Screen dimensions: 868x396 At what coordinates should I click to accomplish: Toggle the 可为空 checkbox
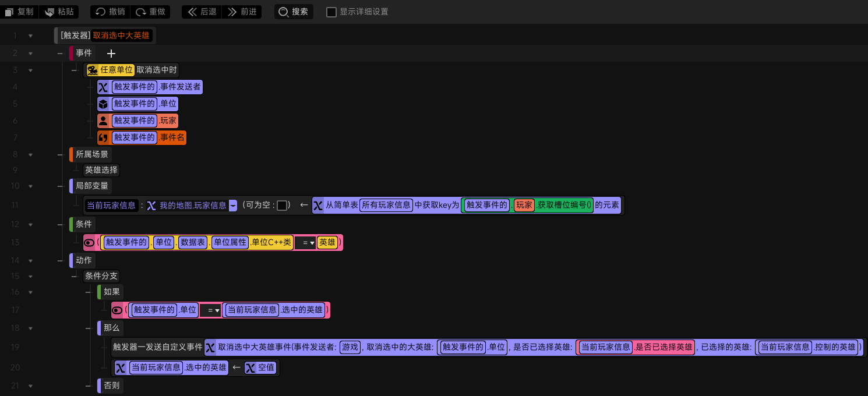[x=282, y=205]
